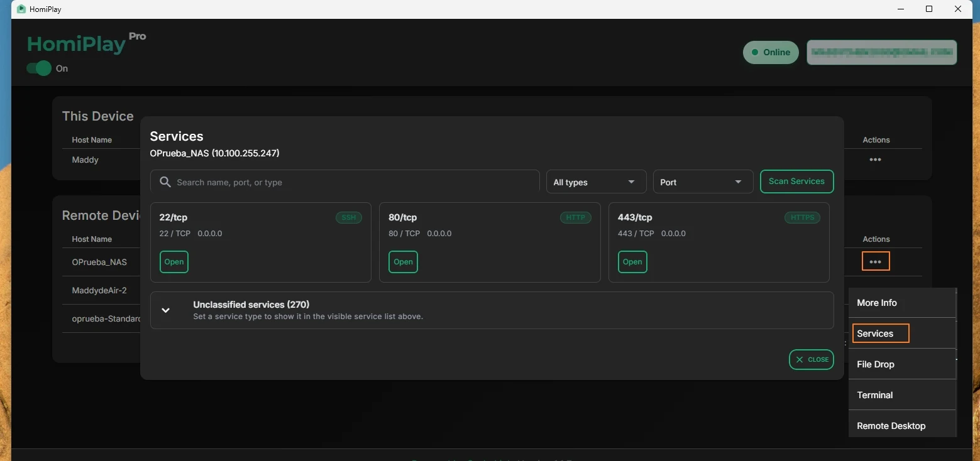This screenshot has height=461, width=980.
Task: Minimize the HomiPlay window
Action: (900, 9)
